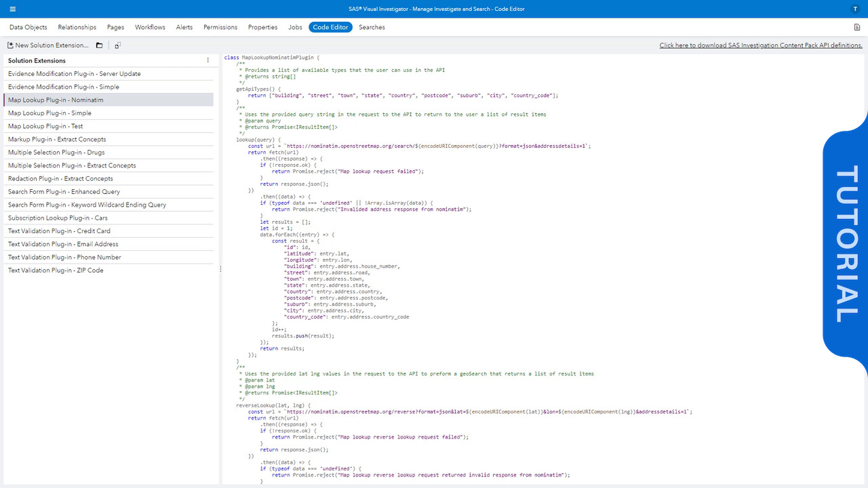Select Search Form Plug-in - Keyword Wildcard Ending Query
Screen dimensions: 868x488
pos(108,205)
